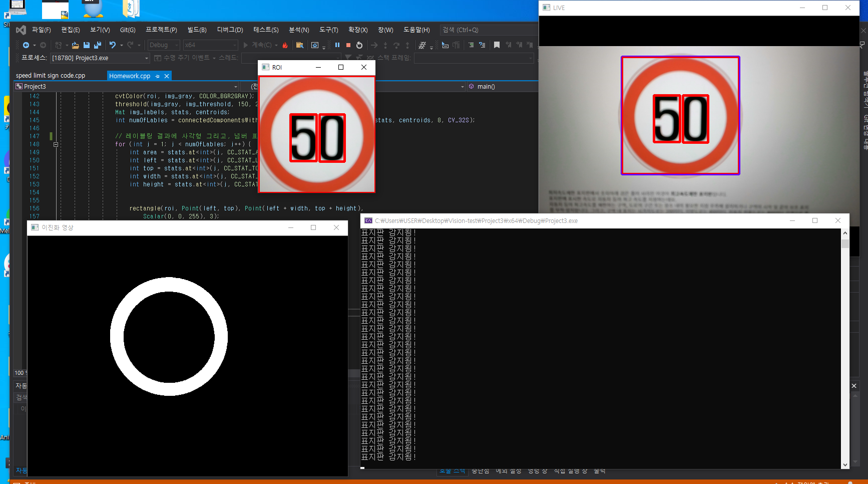
Task: Click the open file folder icon
Action: pyautogui.click(x=75, y=45)
